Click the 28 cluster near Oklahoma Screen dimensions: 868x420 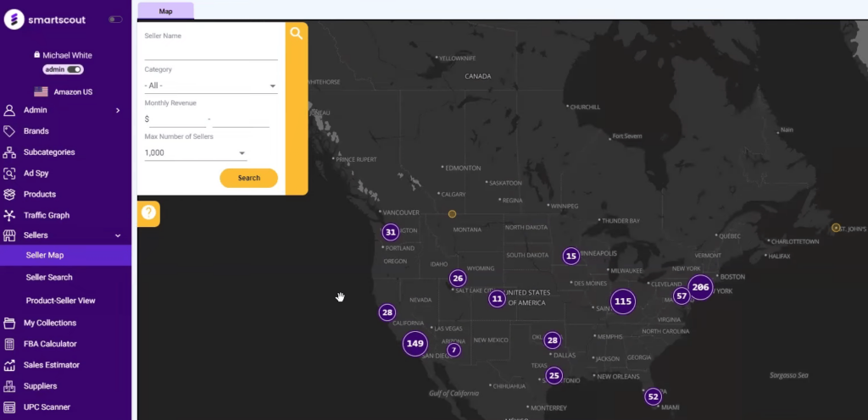[x=553, y=340]
